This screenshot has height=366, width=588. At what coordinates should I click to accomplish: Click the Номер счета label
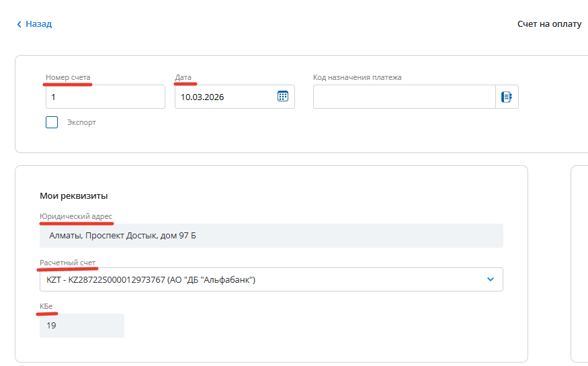[68, 77]
